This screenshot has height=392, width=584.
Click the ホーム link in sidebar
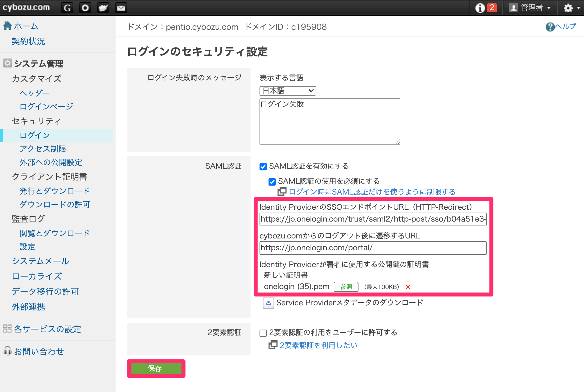point(26,26)
